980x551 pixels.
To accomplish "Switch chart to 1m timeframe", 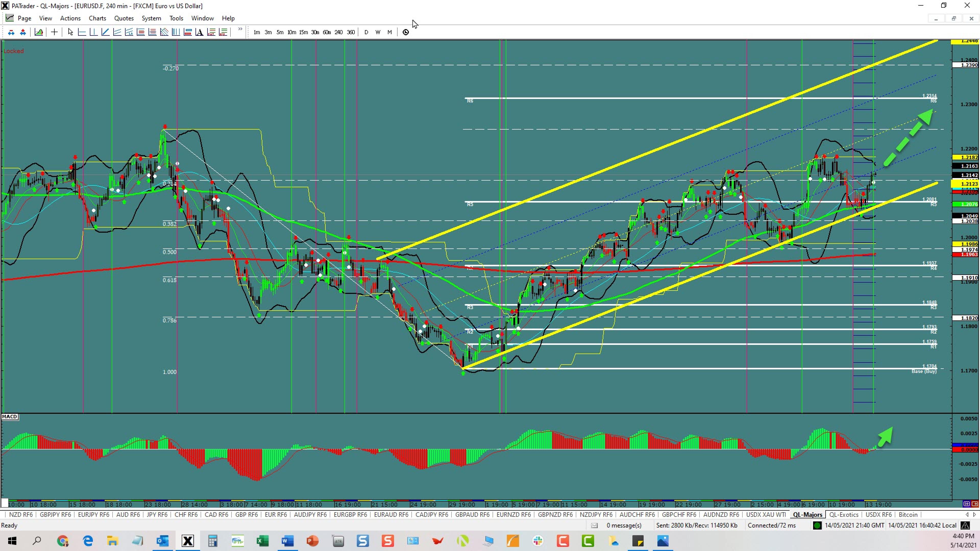I will click(257, 32).
